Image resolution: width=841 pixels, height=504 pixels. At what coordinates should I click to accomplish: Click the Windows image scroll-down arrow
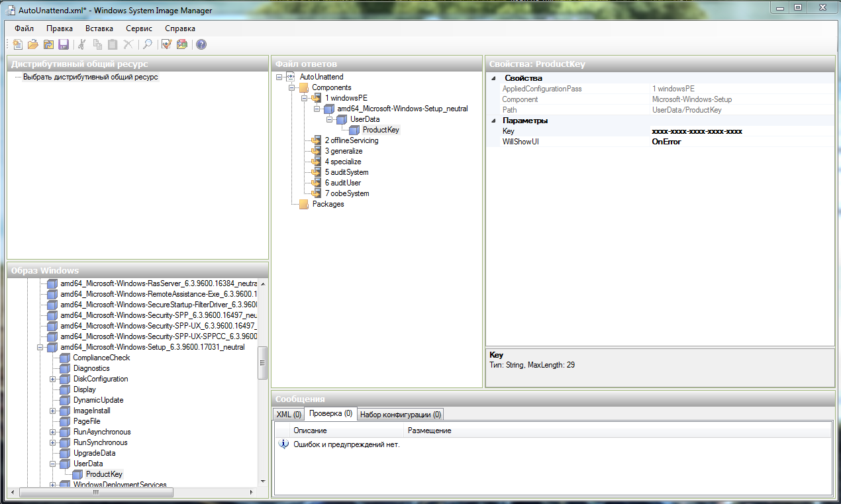(x=262, y=481)
